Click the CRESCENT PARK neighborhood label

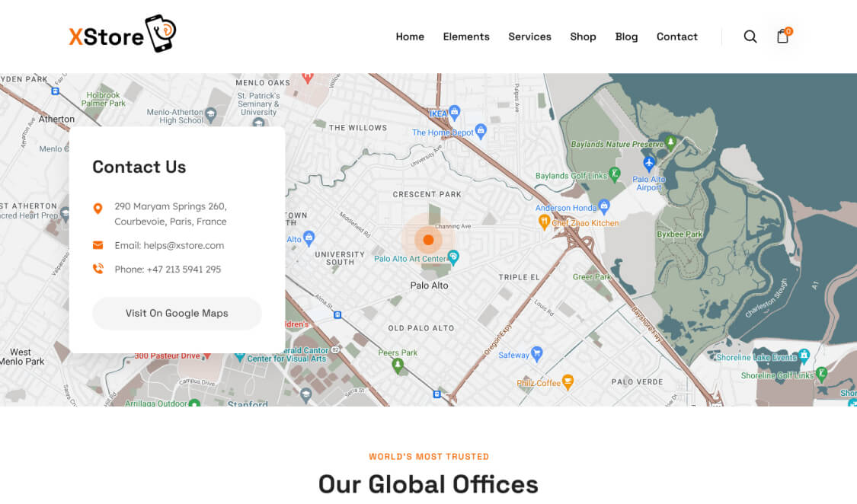(x=427, y=194)
